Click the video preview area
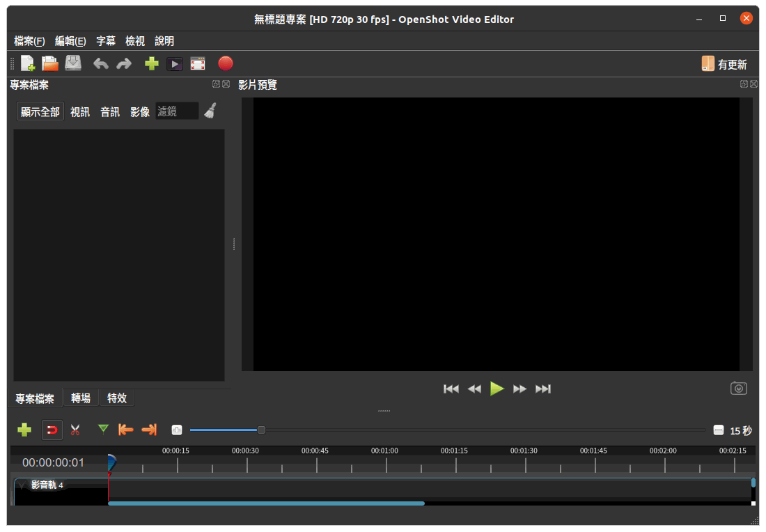Viewport: 766px width, 532px height. [x=497, y=234]
